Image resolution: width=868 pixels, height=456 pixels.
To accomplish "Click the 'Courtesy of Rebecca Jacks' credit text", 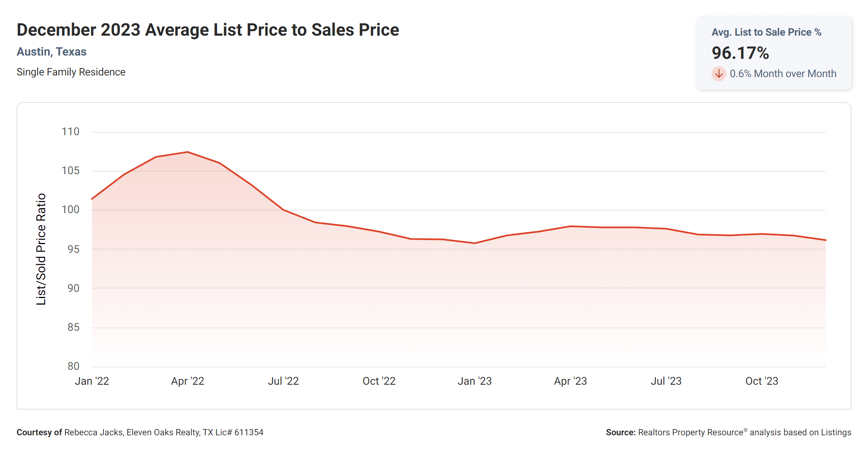I will 140,432.
